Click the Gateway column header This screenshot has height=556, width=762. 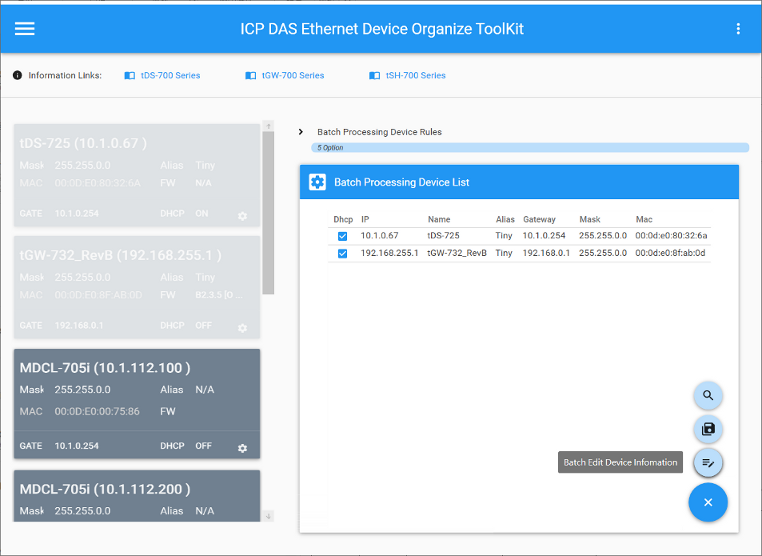pyautogui.click(x=539, y=219)
